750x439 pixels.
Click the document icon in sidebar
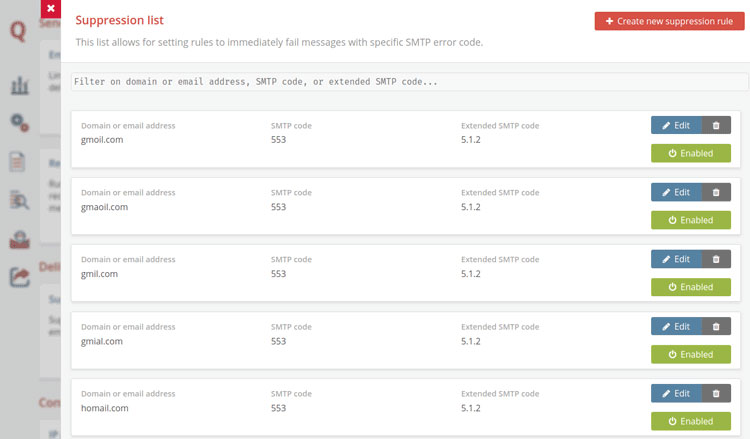[x=19, y=162]
